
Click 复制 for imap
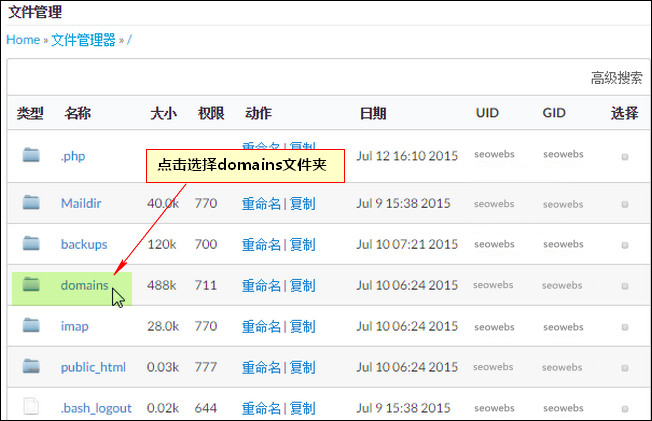pyautogui.click(x=302, y=327)
